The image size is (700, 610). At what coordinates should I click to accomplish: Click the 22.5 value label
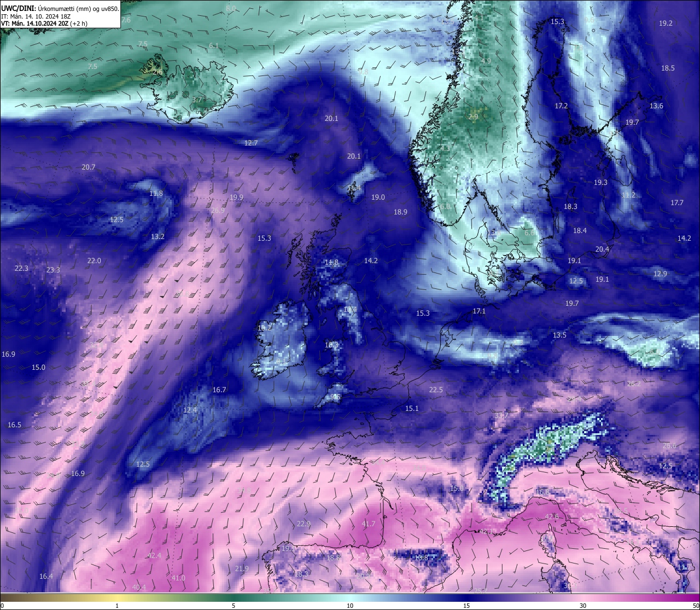pyautogui.click(x=436, y=390)
